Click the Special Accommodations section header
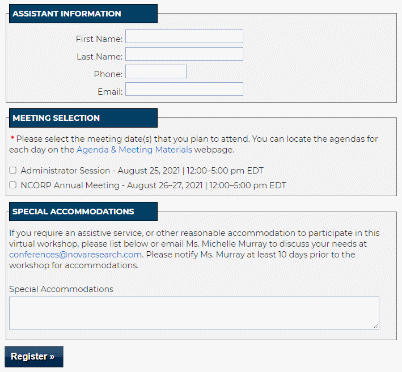Screen dimensions: 402x372 (83, 211)
